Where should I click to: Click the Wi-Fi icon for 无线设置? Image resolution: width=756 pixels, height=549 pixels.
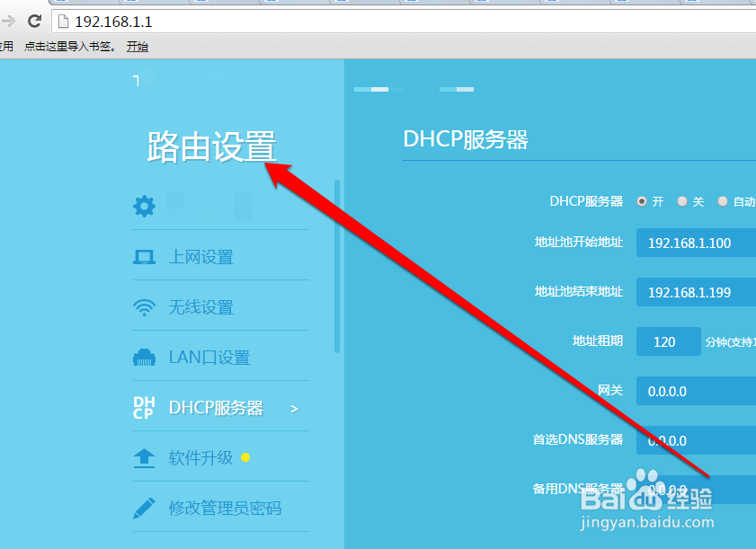[x=144, y=307]
